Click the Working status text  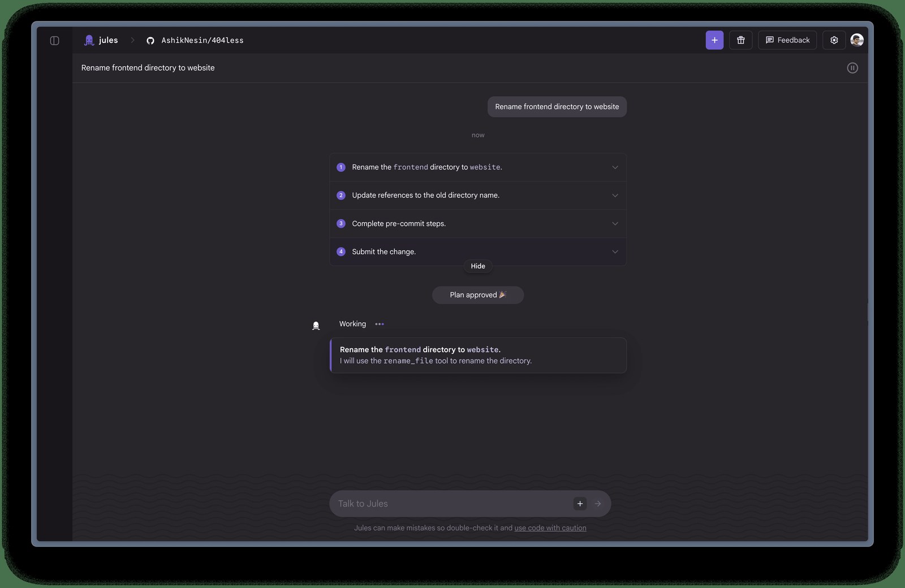(352, 324)
